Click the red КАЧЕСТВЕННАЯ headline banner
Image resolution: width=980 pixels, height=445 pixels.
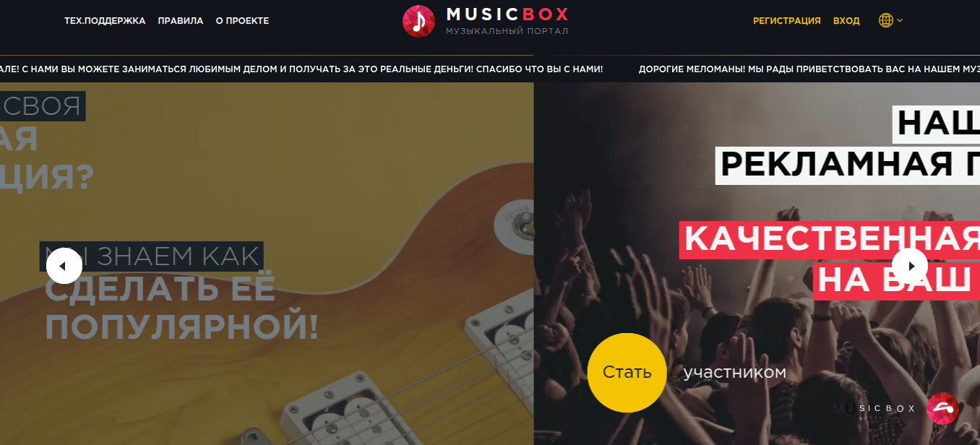[830, 239]
